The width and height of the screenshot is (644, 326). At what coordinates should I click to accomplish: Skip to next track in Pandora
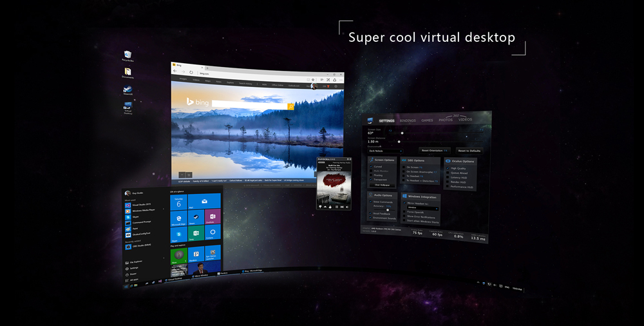(x=342, y=207)
